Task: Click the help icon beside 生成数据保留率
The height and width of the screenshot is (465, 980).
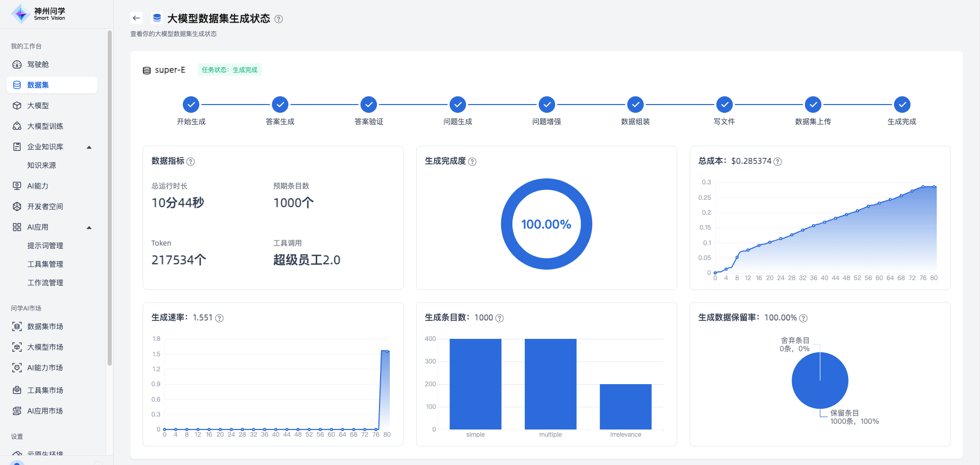Action: pyautogui.click(x=803, y=318)
